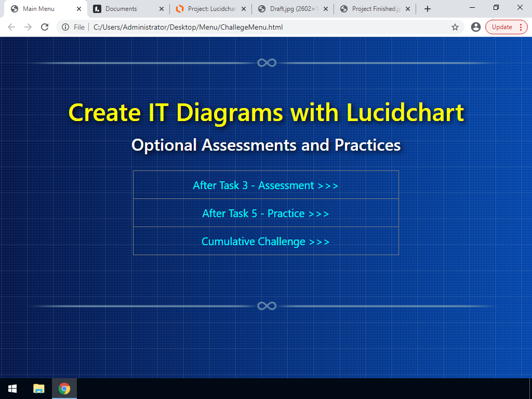
Task: Open the Chrome profile icon
Action: pos(476,27)
